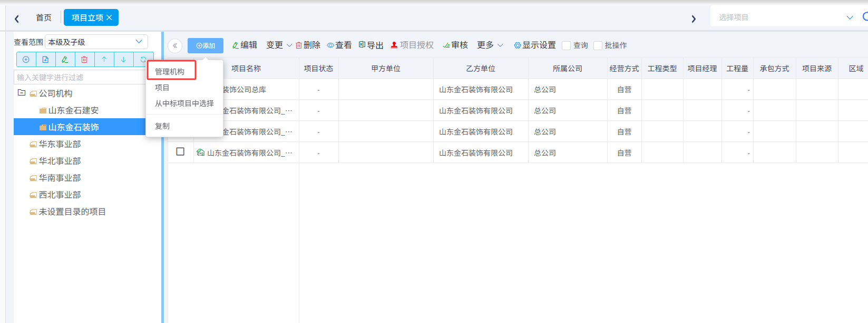Click the 项目状态 column header
This screenshot has height=323, width=868.
tap(319, 69)
